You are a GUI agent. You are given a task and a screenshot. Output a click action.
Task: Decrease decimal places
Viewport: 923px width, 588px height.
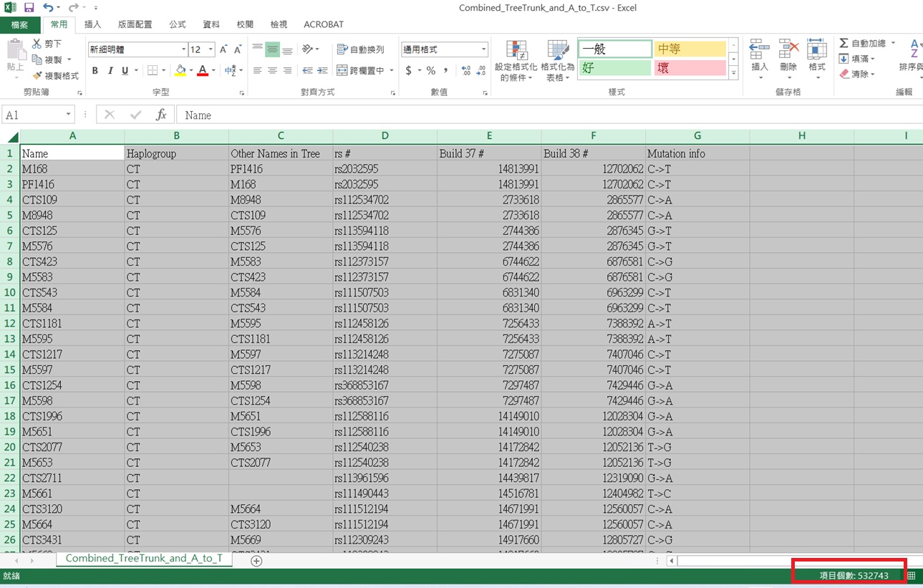click(481, 70)
